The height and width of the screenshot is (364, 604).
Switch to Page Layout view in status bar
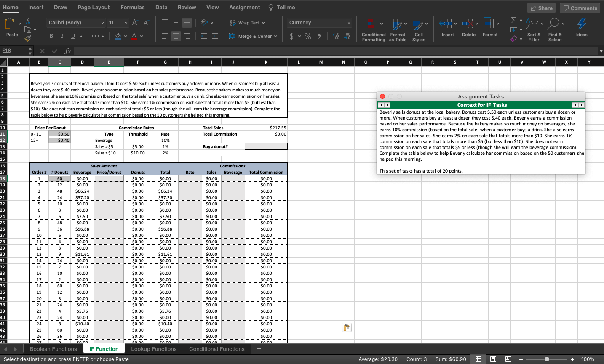pos(493,359)
